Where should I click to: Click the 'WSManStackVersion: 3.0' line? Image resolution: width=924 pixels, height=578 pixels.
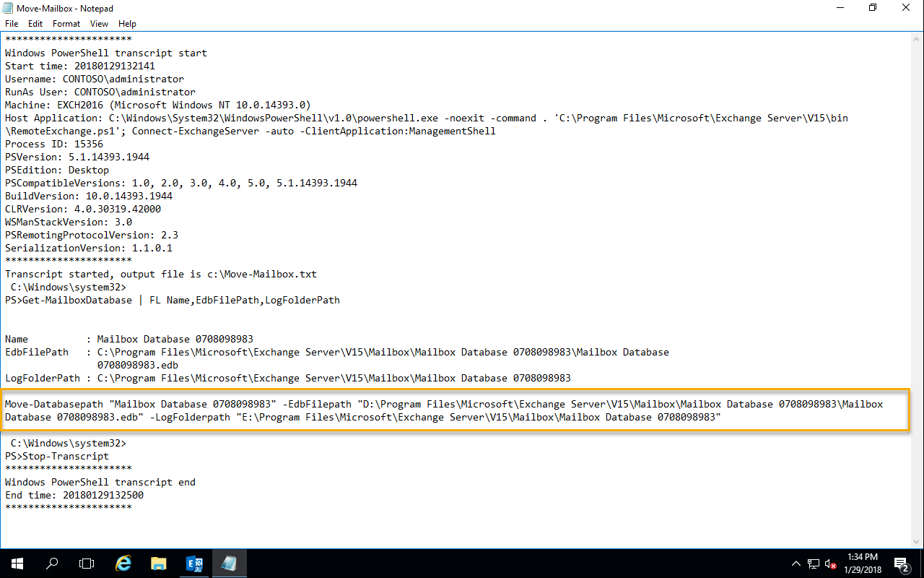click(69, 222)
